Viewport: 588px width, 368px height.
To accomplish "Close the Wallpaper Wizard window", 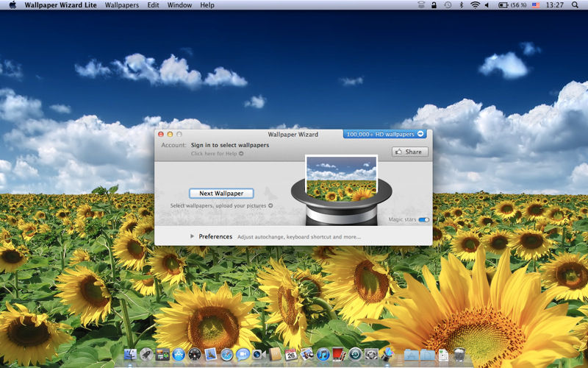I will click(161, 134).
